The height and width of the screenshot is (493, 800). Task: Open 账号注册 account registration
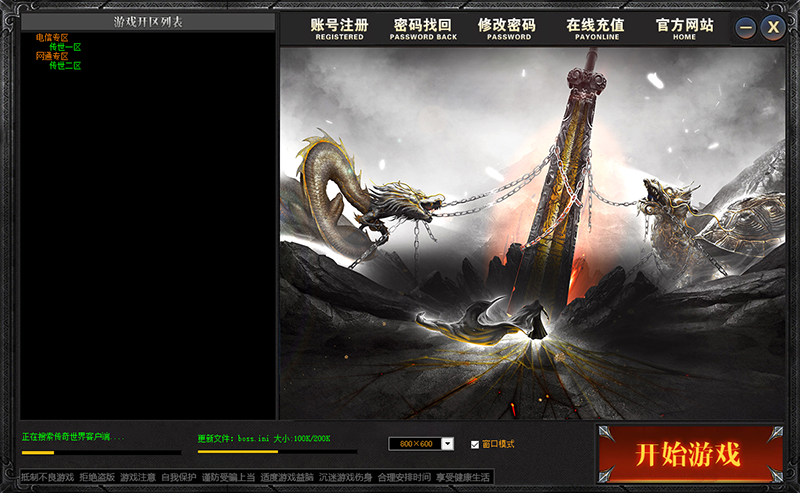(x=339, y=29)
